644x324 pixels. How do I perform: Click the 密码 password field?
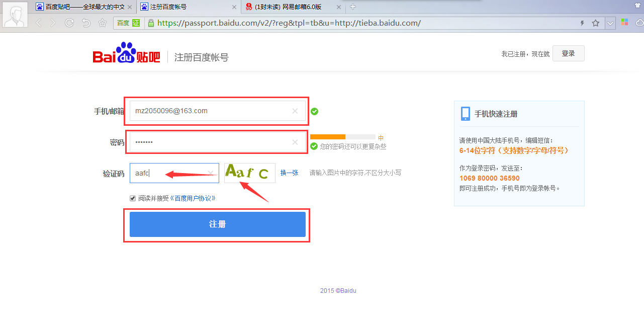tap(217, 142)
